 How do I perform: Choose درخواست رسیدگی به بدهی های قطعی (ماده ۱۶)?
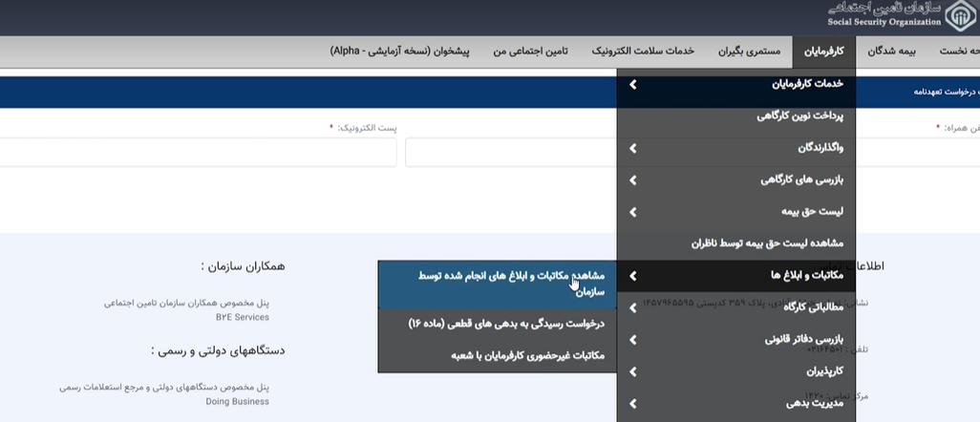(x=498, y=325)
